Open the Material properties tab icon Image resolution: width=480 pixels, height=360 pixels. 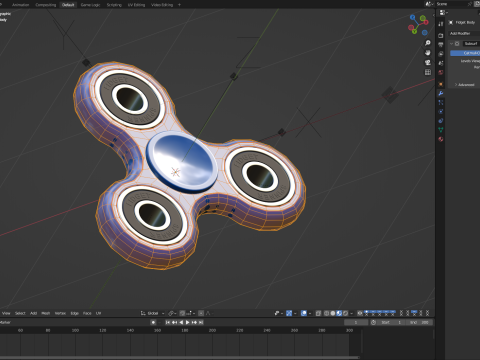pyautogui.click(x=441, y=139)
